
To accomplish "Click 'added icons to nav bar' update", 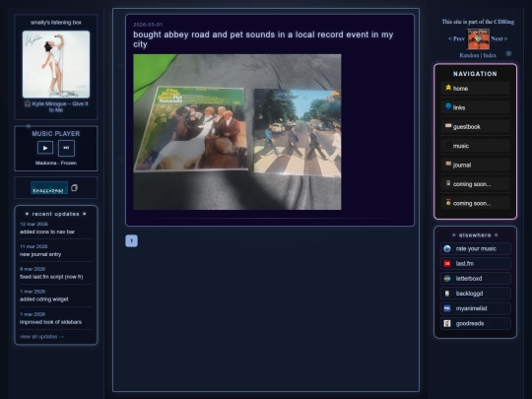I will [47, 232].
